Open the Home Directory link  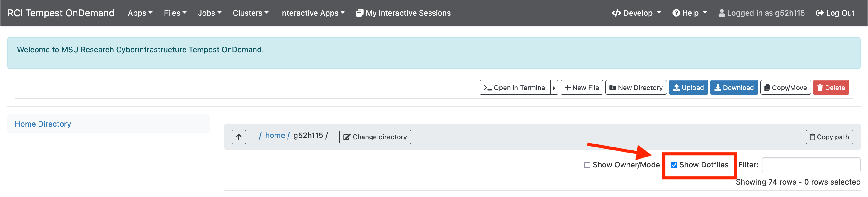pyautogui.click(x=43, y=124)
